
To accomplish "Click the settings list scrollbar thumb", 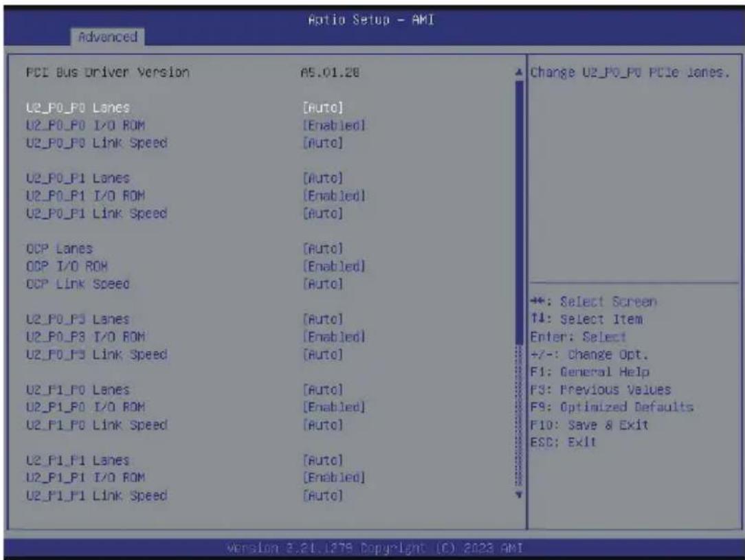I will point(519,212).
